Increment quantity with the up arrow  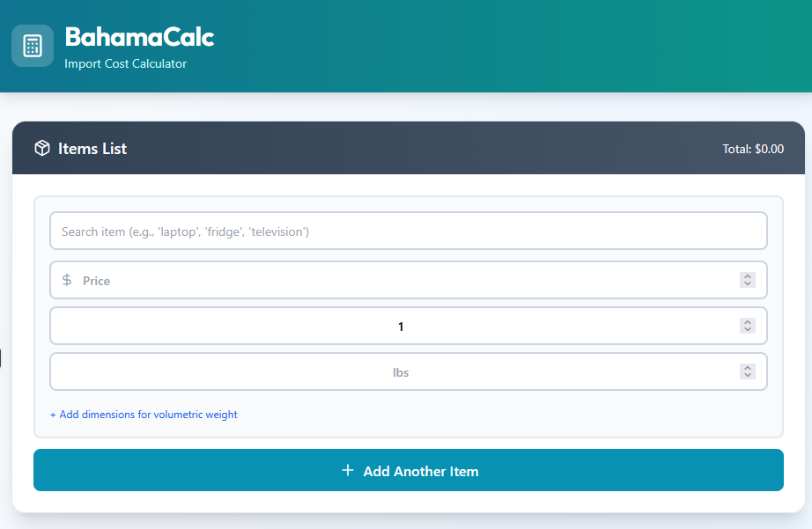[748, 322]
